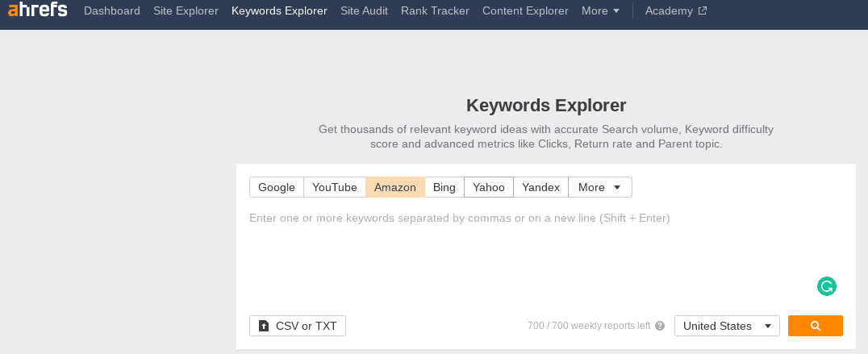Choose the Amazon search engine tab
This screenshot has width=868, height=354.
click(394, 187)
